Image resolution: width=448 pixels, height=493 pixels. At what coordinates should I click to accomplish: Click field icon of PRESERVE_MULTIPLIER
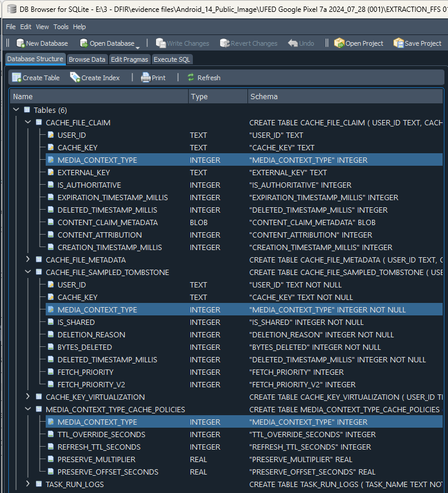[50, 459]
